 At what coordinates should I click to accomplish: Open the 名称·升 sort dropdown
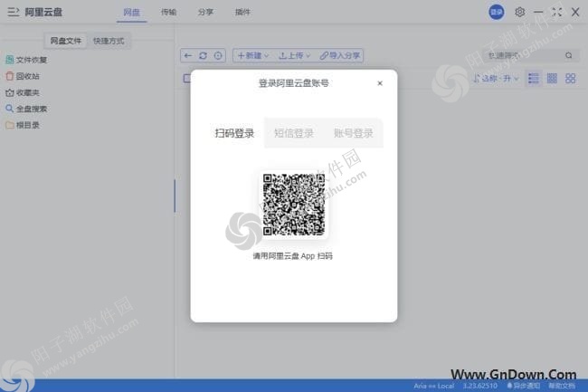tap(496, 79)
